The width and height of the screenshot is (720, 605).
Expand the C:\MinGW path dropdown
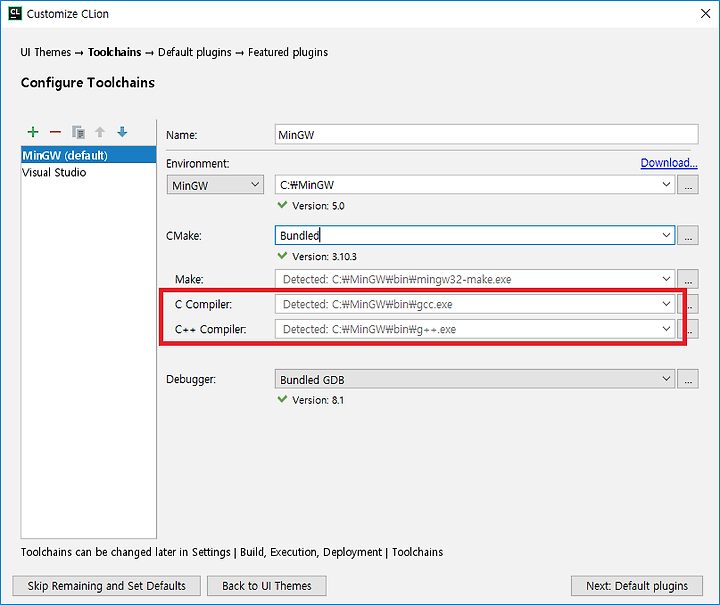pos(666,185)
